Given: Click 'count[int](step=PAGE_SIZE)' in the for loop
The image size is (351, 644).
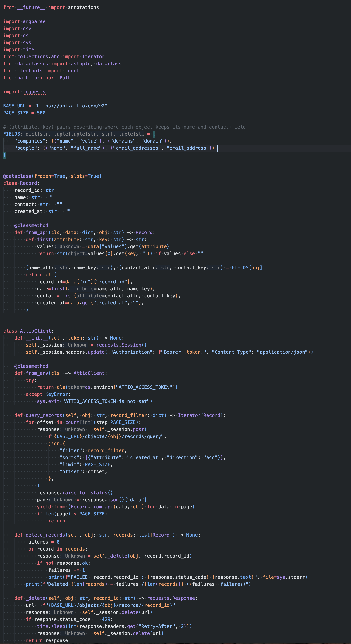Looking at the screenshot, I should (x=102, y=422).
